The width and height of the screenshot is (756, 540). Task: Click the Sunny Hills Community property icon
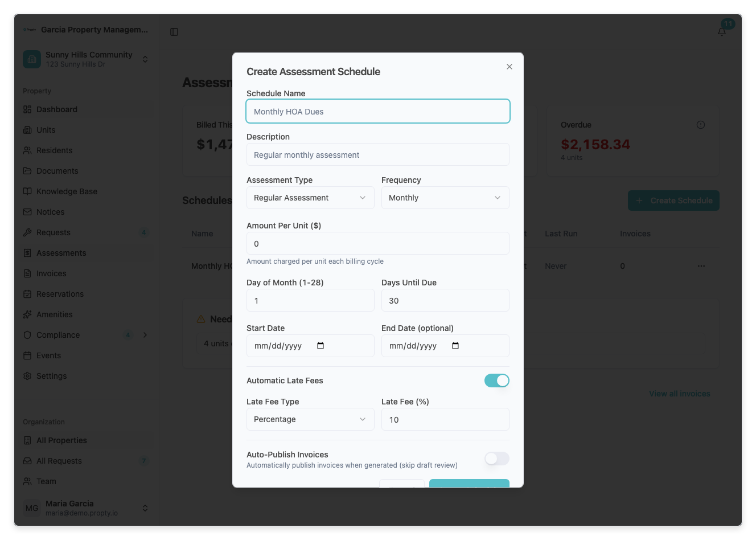(32, 59)
